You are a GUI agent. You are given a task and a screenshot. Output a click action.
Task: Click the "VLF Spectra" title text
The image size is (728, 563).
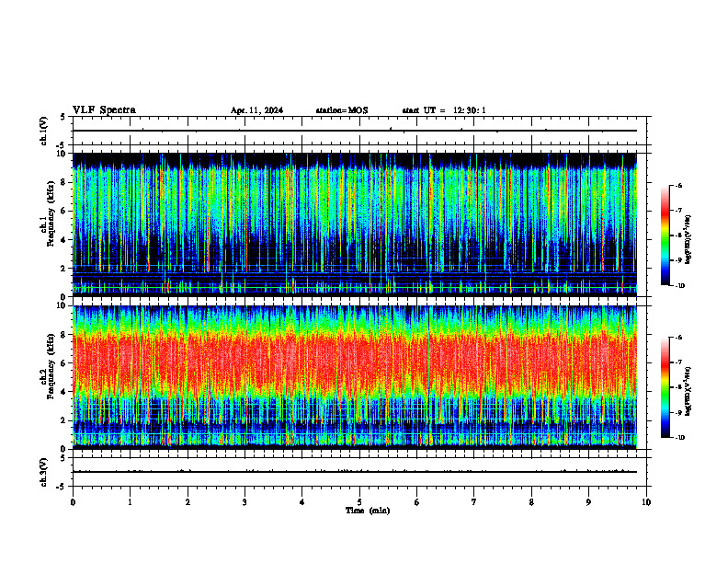[x=104, y=110]
